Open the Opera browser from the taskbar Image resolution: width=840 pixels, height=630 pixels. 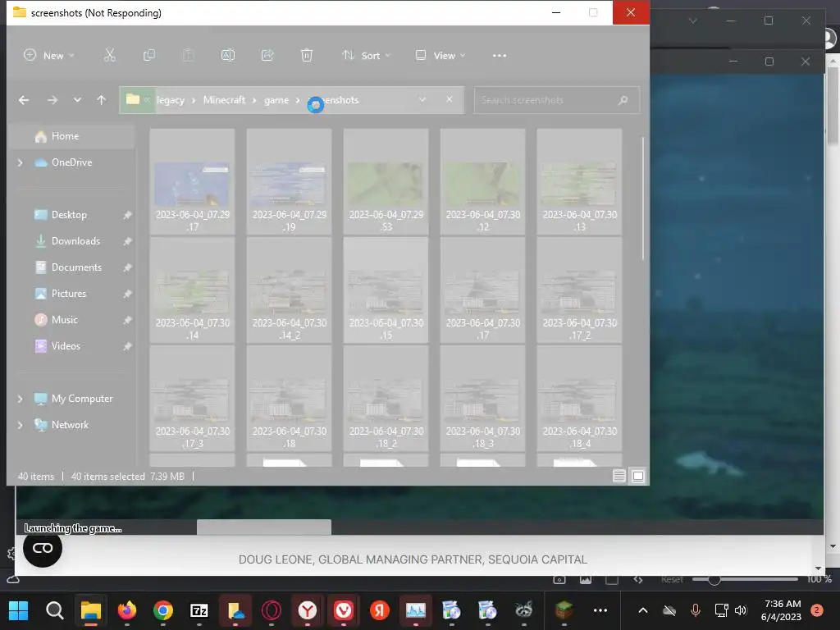pyautogui.click(x=271, y=610)
